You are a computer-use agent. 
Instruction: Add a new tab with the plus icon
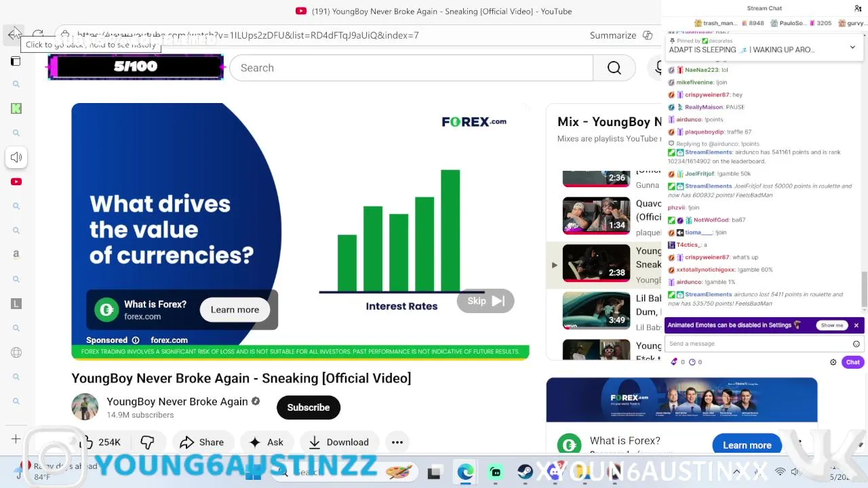coord(16,439)
